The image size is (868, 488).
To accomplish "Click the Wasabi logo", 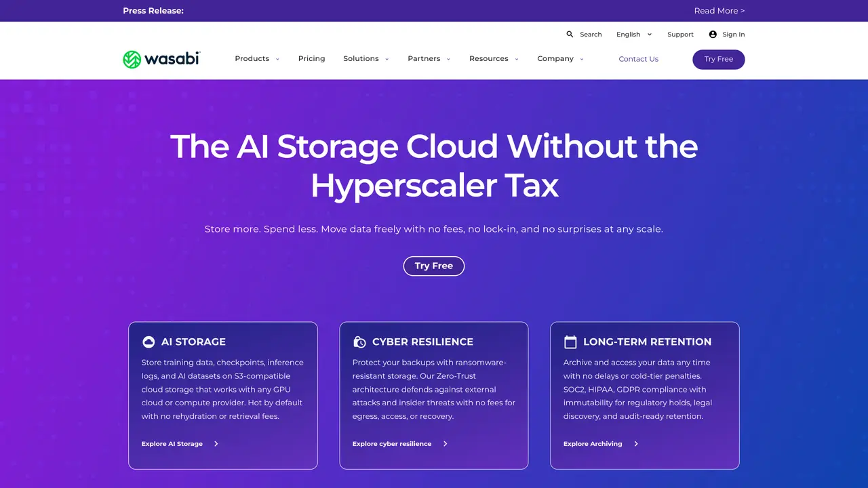I will (161, 59).
